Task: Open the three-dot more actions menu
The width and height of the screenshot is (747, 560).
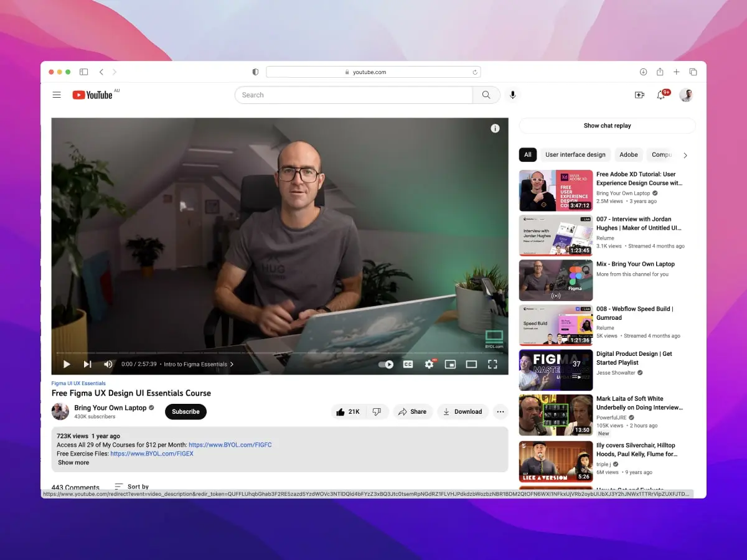Action: coord(500,412)
